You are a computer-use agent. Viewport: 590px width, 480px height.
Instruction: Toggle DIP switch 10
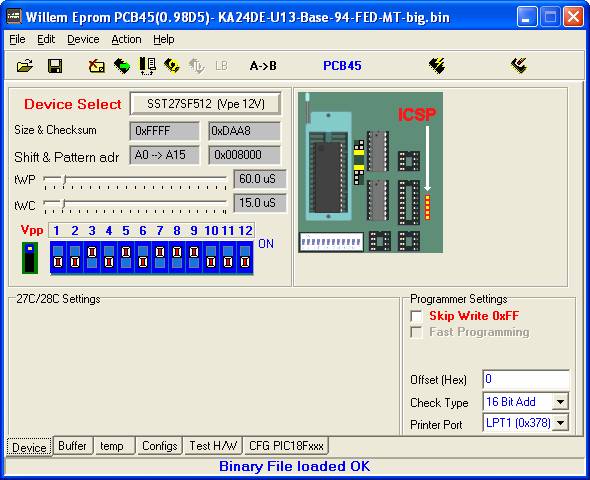click(211, 257)
